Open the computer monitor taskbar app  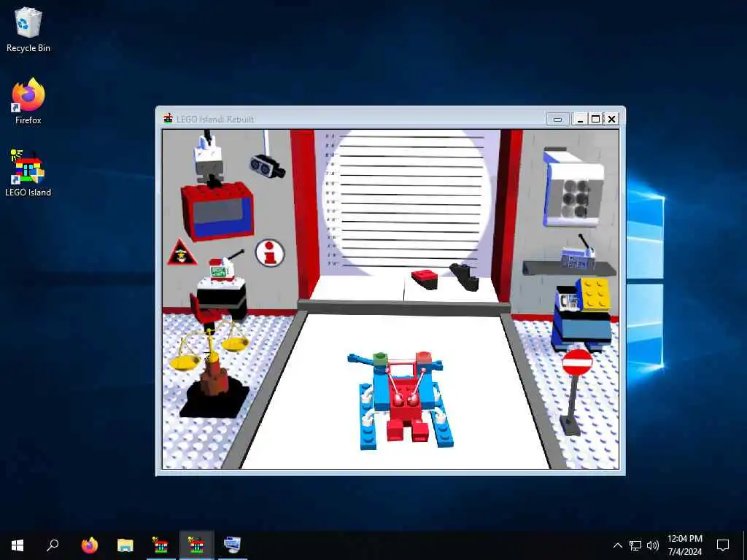tap(232, 545)
